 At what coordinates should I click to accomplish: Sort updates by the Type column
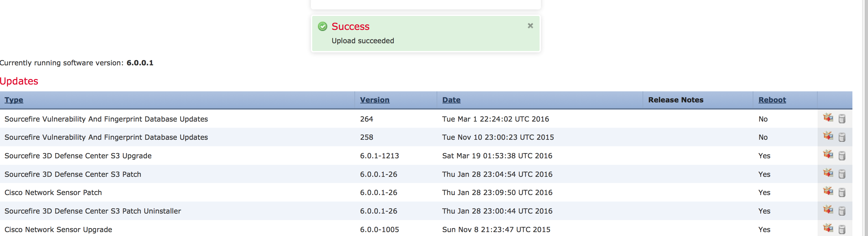click(14, 100)
